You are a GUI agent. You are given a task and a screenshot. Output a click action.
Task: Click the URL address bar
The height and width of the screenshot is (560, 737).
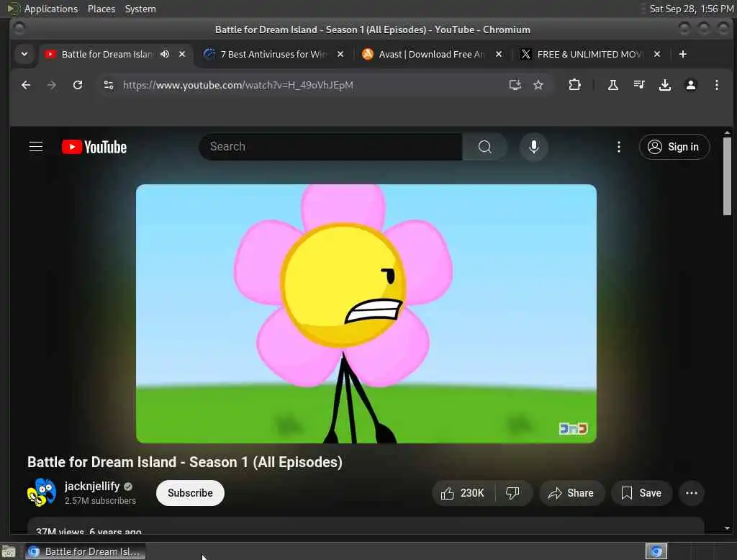pos(310,85)
